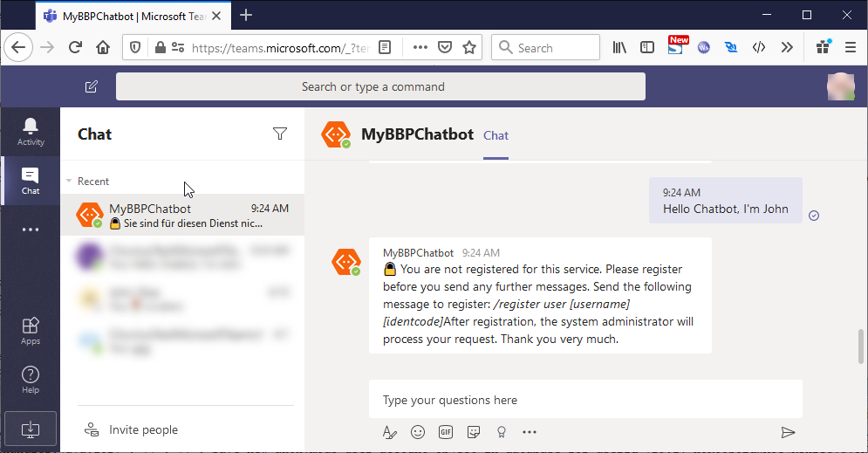Click the Search or type a command box
Screen dimensions: 868x453
coord(380,86)
